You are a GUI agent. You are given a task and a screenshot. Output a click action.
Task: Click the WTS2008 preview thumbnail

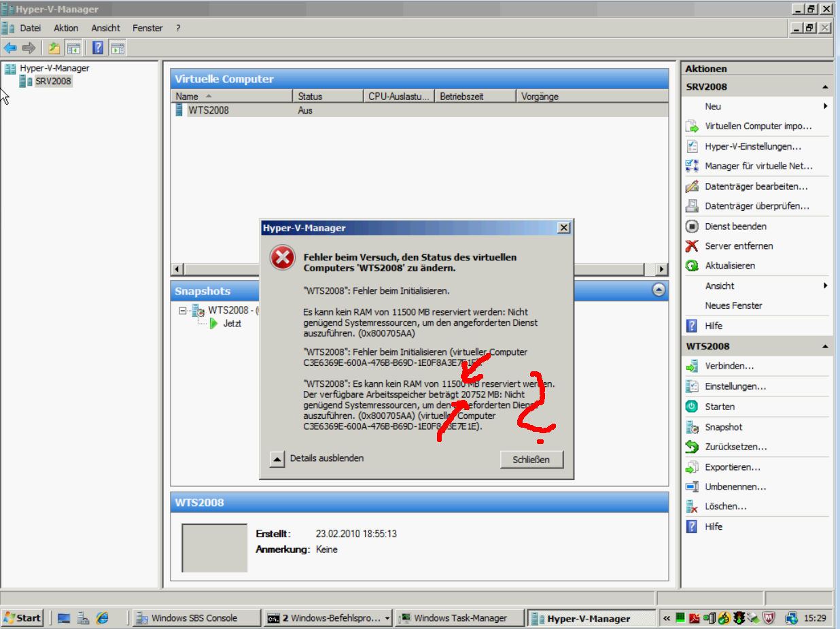pos(215,548)
